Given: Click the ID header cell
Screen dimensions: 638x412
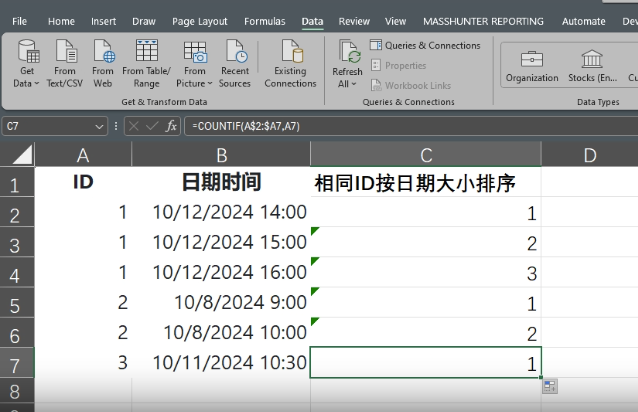Looking at the screenshot, I should click(x=83, y=182).
